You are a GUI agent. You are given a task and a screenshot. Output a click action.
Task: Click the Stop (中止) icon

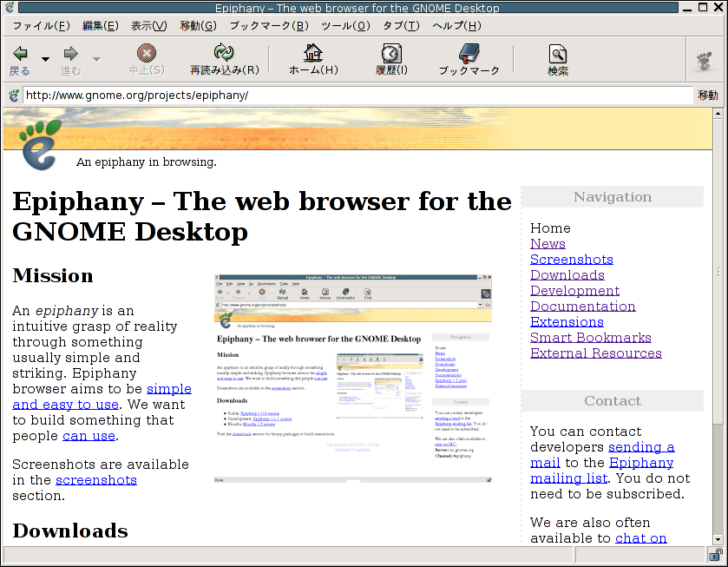point(147,53)
